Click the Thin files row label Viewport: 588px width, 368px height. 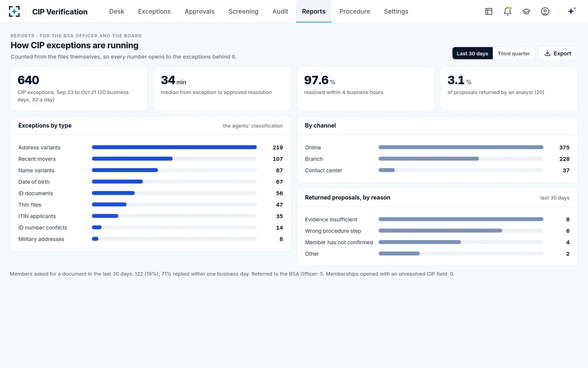(x=30, y=205)
